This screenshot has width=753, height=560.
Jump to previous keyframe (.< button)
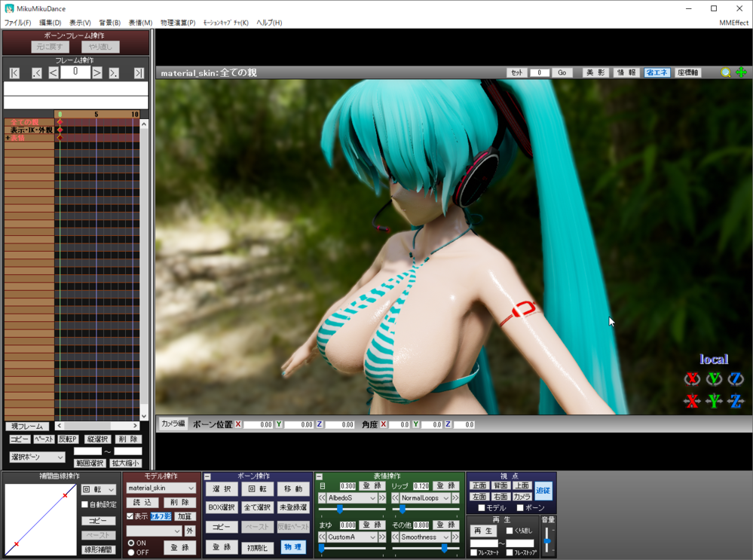tap(36, 73)
